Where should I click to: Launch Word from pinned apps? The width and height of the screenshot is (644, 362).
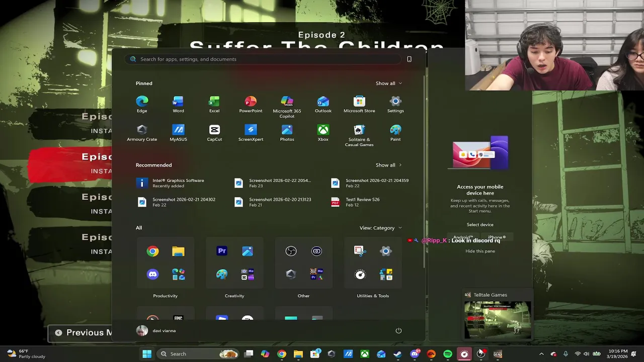(x=178, y=105)
